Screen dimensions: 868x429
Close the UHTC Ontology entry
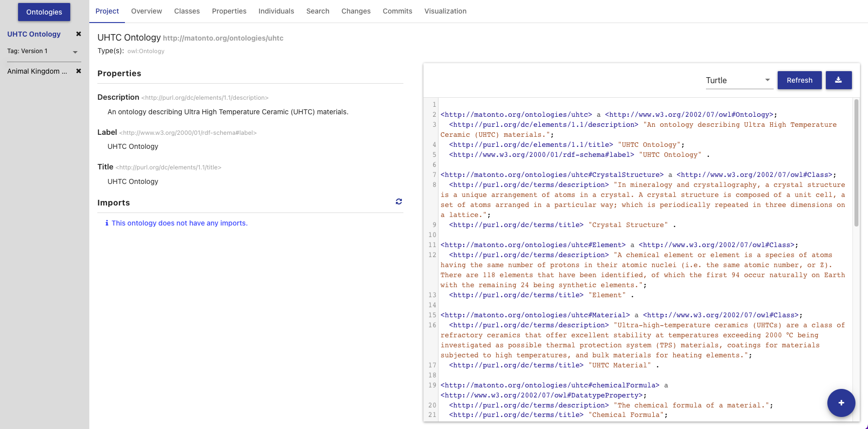click(x=78, y=34)
